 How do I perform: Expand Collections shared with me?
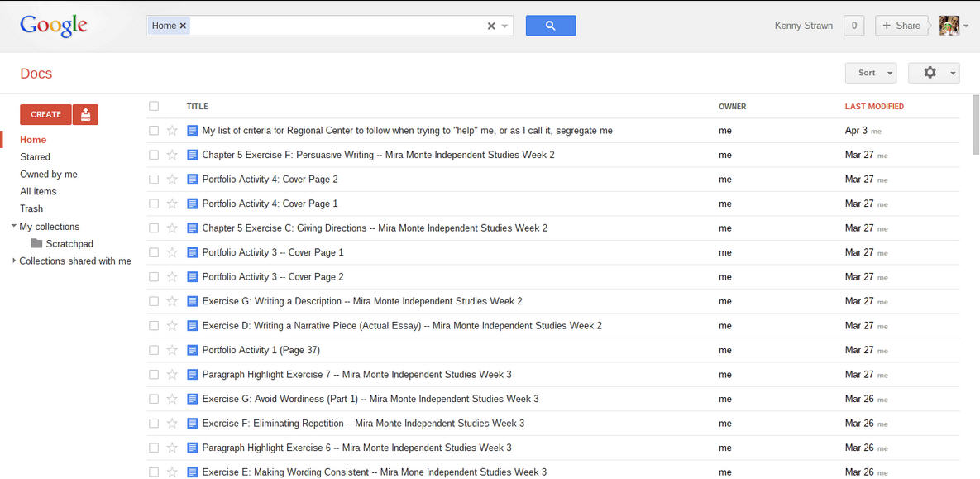(x=14, y=261)
